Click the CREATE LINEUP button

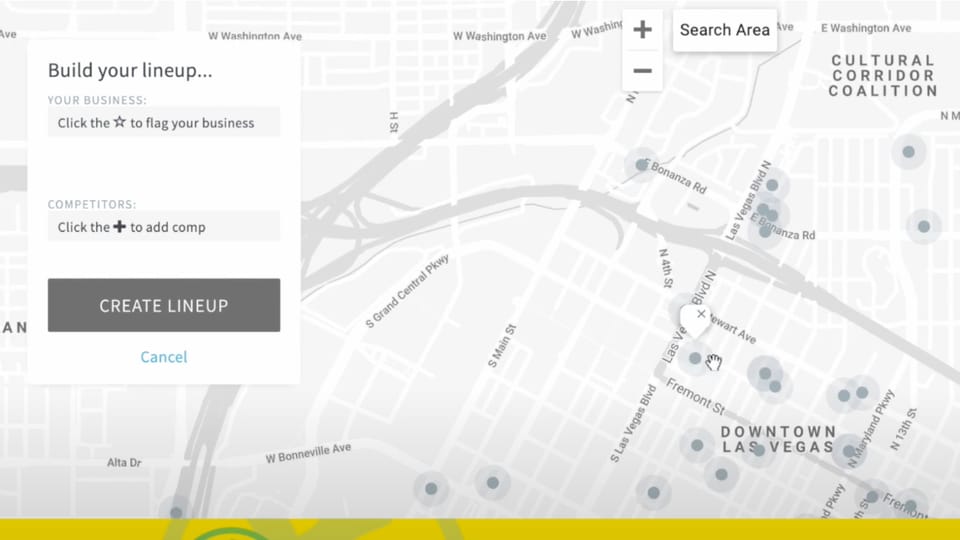click(164, 306)
